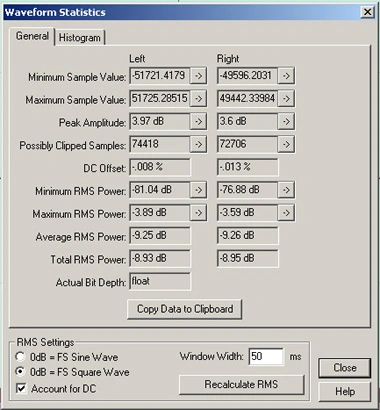Switch to the Histogram tab

point(79,38)
